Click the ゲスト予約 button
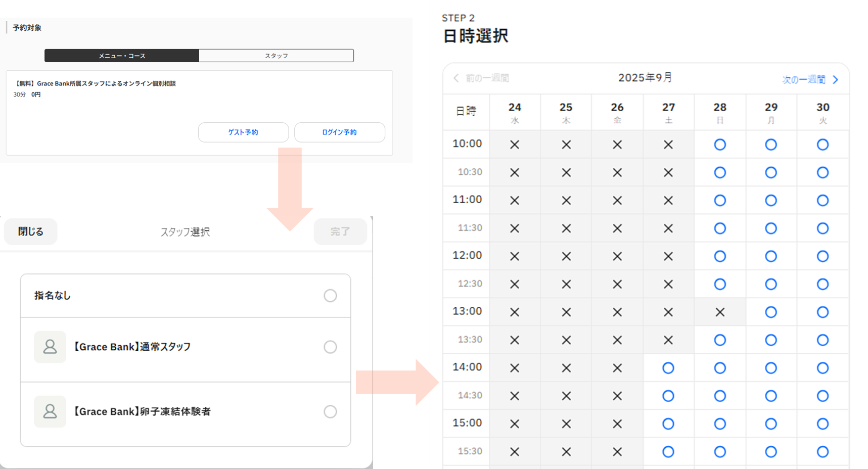The height and width of the screenshot is (469, 868). pyautogui.click(x=243, y=132)
